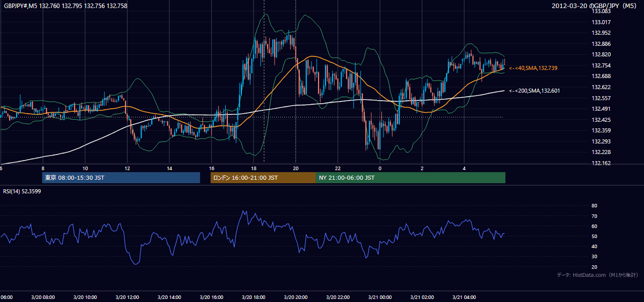
Task: Click the bottom time label 3/21 04:00
Action: [464, 297]
